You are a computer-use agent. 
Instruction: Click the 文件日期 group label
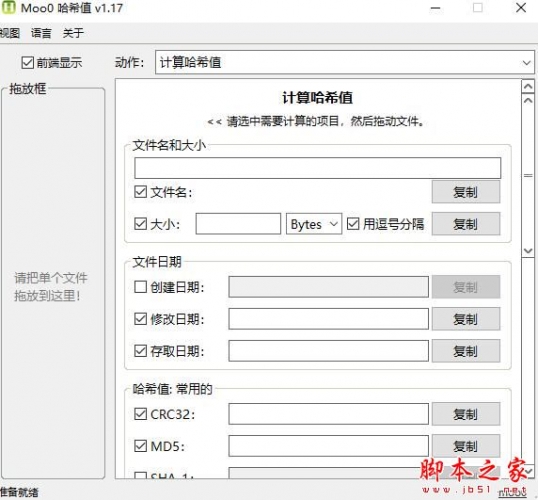click(157, 261)
